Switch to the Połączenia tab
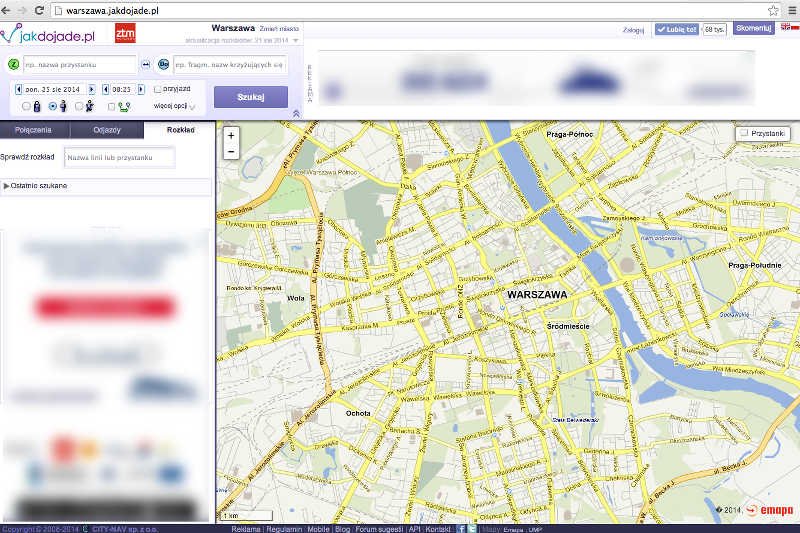The image size is (800, 533). tap(35, 130)
